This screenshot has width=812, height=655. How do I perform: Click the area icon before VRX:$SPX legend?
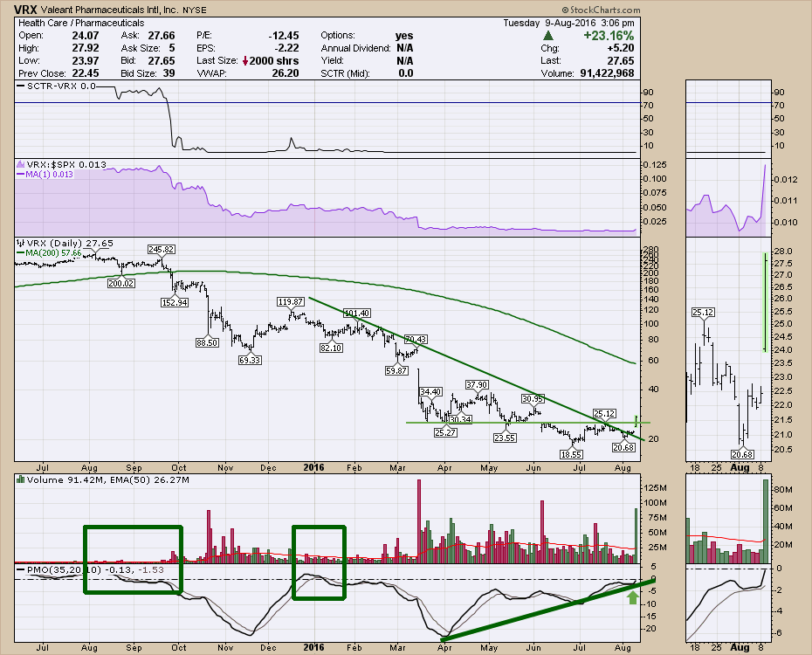click(x=21, y=165)
